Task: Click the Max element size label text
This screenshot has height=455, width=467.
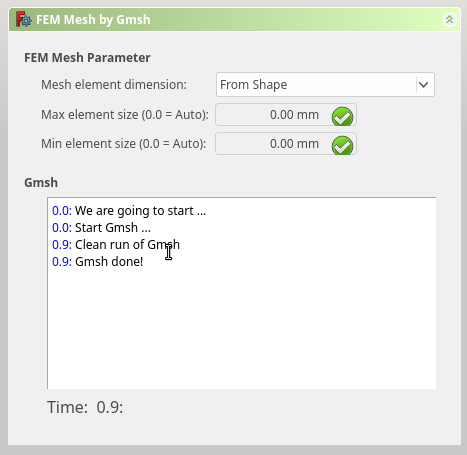Action: 125,115
